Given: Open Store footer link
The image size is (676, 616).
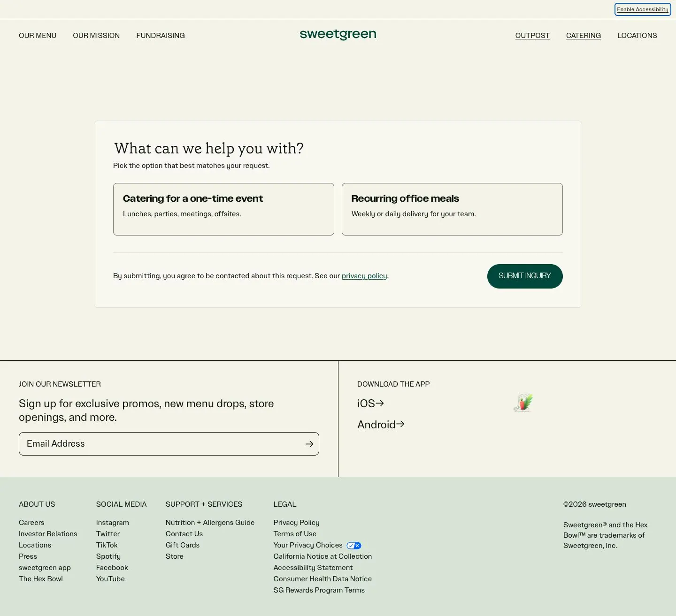Looking at the screenshot, I should [x=175, y=556].
